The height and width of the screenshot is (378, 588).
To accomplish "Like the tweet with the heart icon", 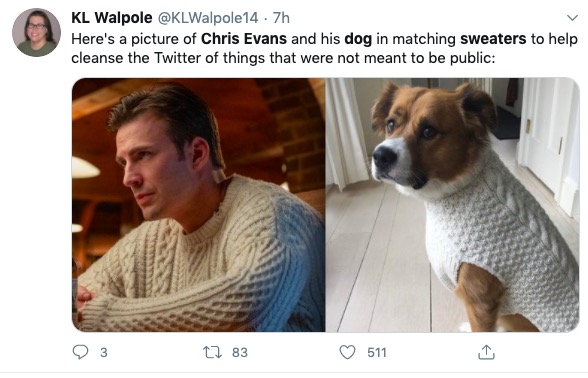I will coord(347,352).
